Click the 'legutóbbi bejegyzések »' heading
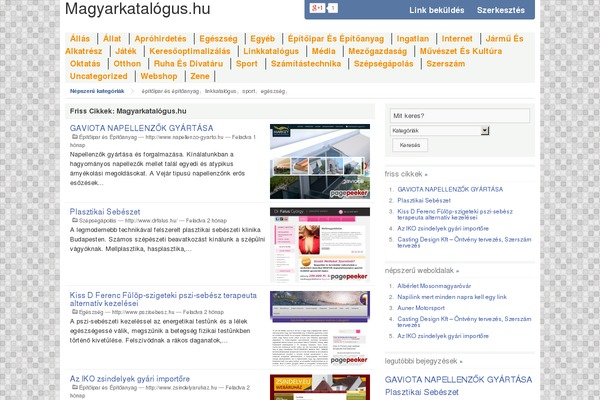This screenshot has width=600, height=400. [424, 361]
